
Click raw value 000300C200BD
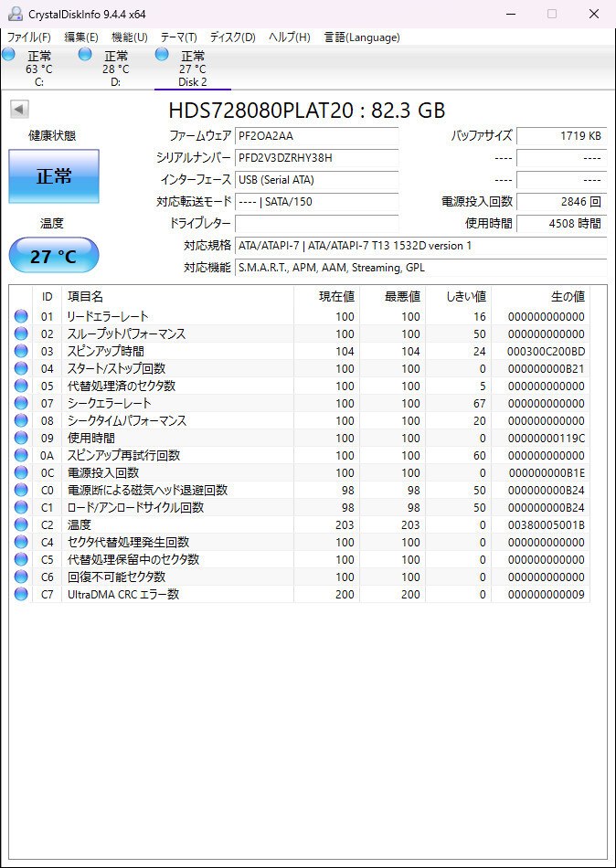tap(546, 352)
